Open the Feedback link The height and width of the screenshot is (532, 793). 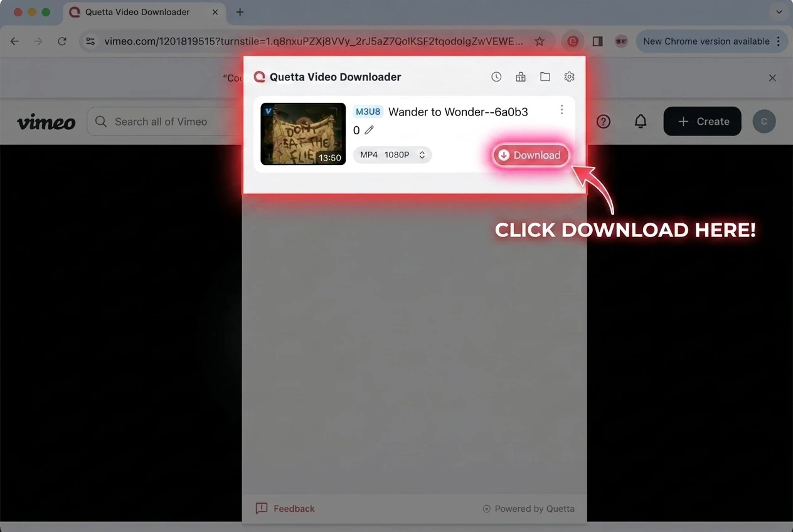(285, 508)
